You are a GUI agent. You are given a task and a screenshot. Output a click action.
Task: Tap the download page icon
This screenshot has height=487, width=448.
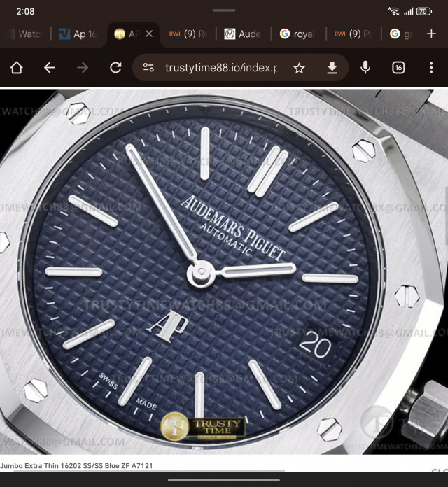point(332,68)
